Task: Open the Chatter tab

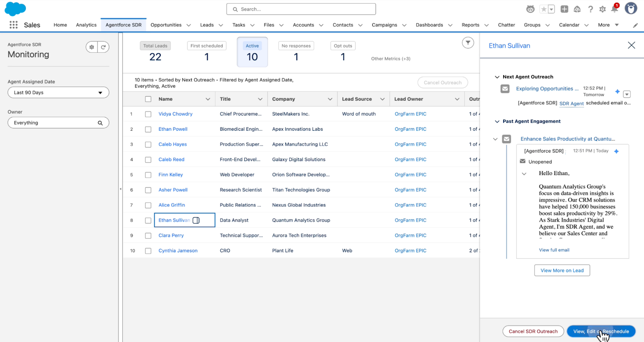Action: point(506,25)
